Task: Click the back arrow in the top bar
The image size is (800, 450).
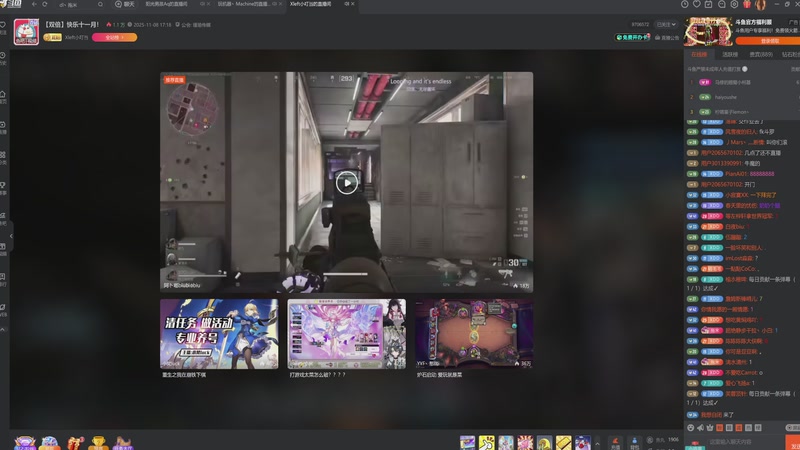Action: coord(34,4)
